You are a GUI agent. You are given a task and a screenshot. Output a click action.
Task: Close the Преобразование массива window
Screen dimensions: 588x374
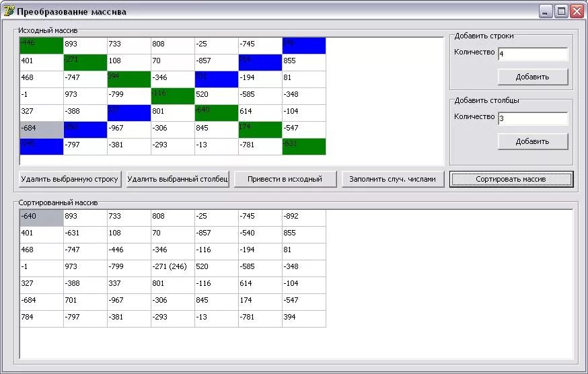coord(577,11)
